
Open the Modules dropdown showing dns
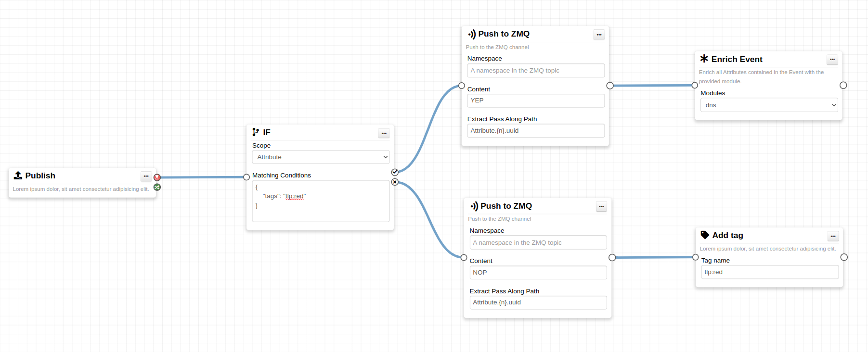[x=769, y=105]
